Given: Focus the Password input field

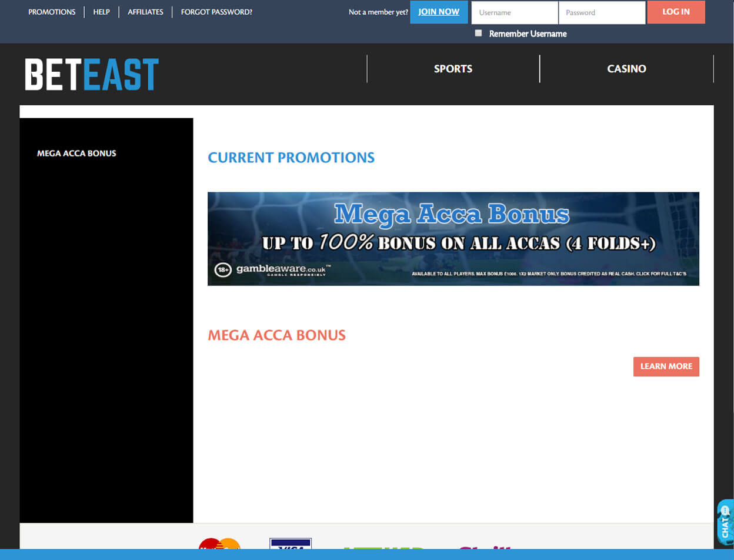Looking at the screenshot, I should [x=602, y=12].
